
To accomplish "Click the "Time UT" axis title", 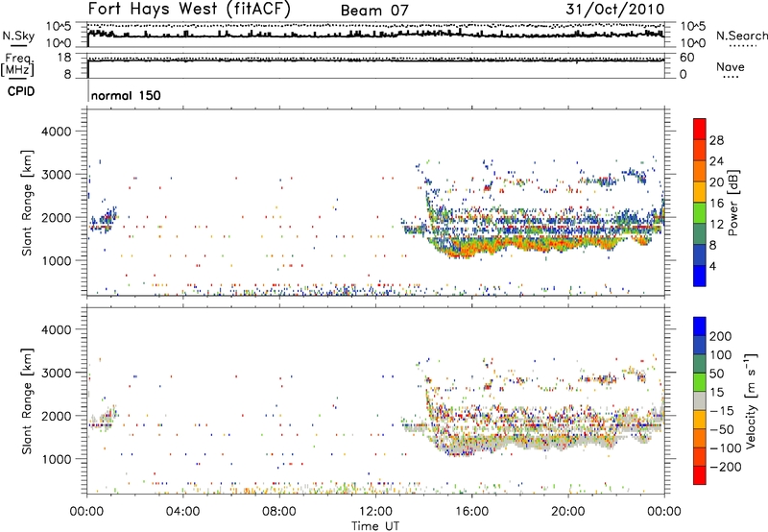I will (375, 526).
